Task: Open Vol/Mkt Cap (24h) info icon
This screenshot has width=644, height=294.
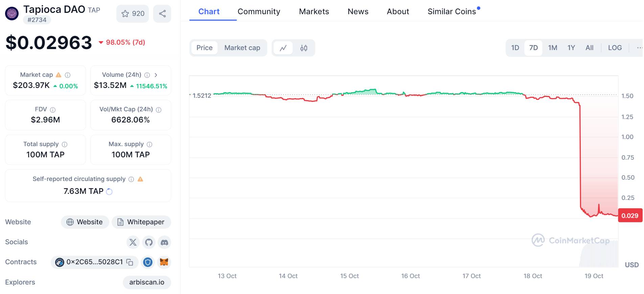Action: tap(159, 110)
